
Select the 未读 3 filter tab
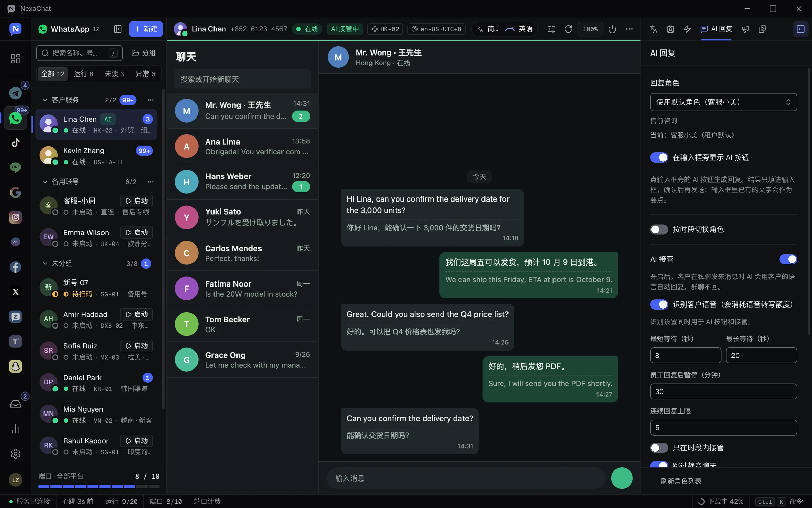[x=114, y=74]
